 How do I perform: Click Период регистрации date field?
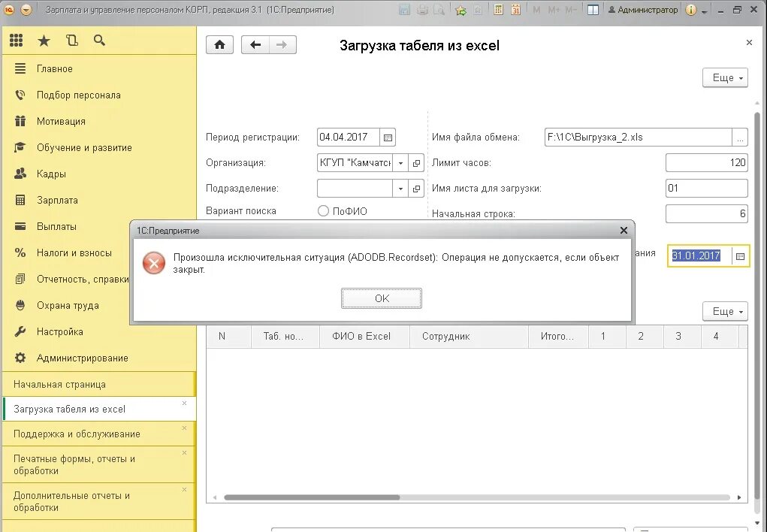point(349,138)
